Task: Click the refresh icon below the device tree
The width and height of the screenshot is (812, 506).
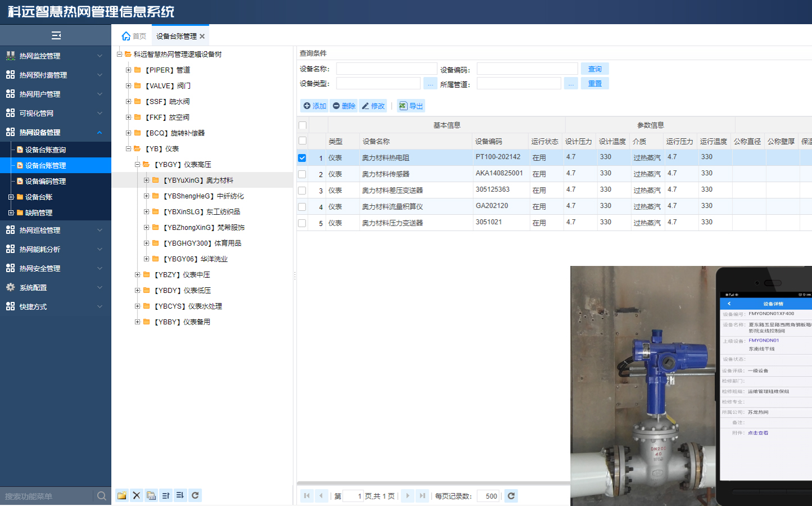Action: 195,495
